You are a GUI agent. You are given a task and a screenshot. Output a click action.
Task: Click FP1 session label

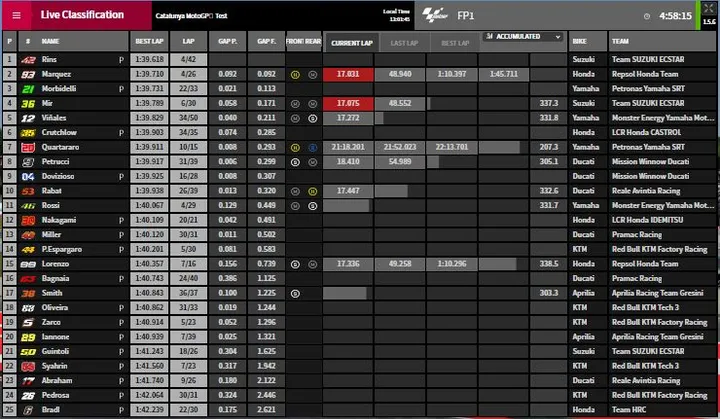(x=465, y=16)
